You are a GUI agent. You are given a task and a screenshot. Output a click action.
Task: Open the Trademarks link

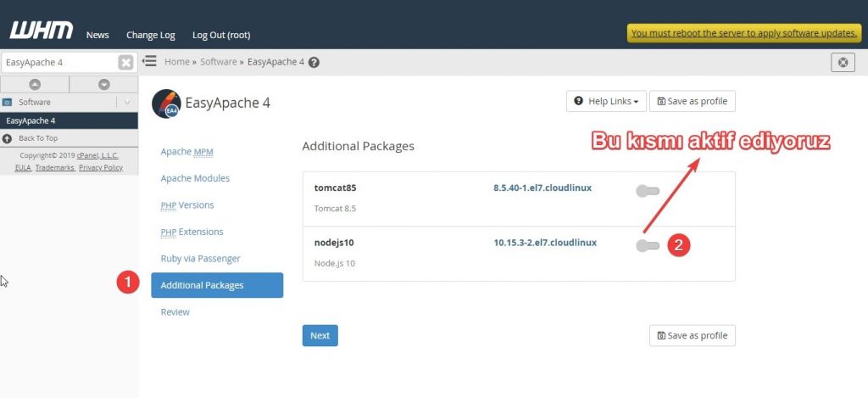55,167
